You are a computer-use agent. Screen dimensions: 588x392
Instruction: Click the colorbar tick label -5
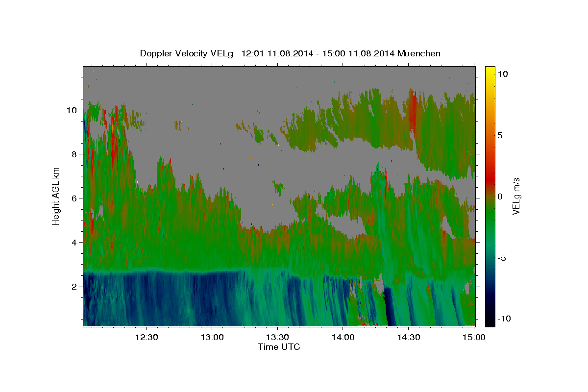click(503, 258)
